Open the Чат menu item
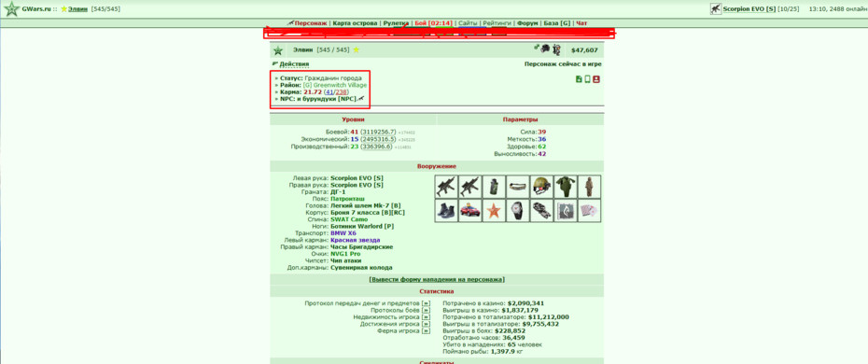The image size is (868, 364). click(x=581, y=23)
